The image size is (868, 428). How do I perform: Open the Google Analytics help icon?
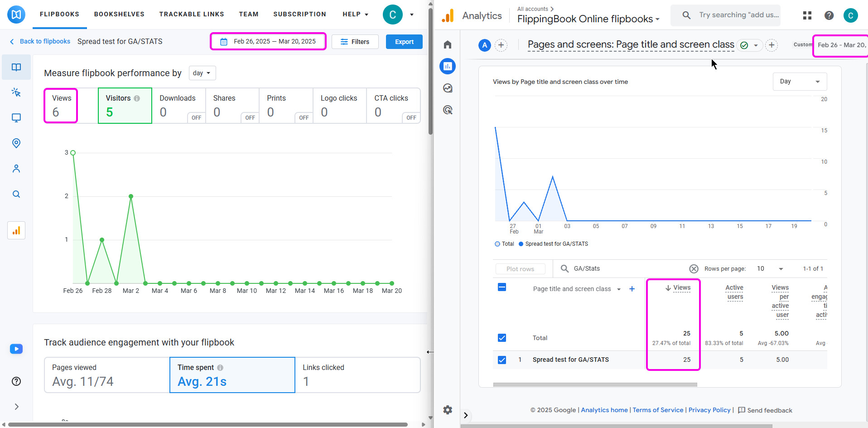pos(829,15)
